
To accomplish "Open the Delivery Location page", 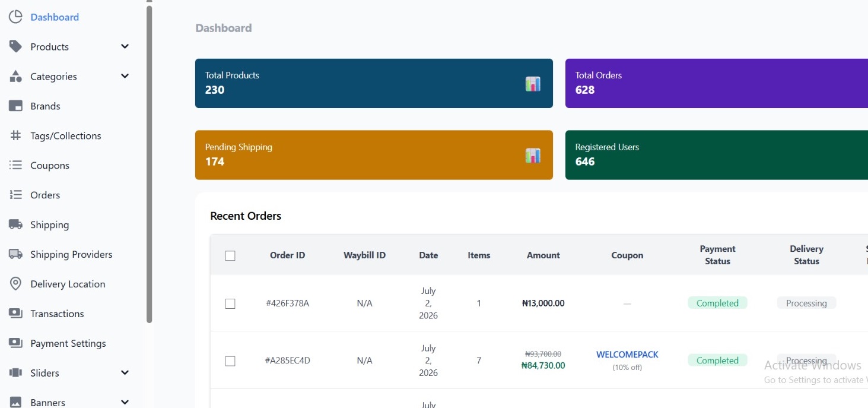I will click(68, 284).
